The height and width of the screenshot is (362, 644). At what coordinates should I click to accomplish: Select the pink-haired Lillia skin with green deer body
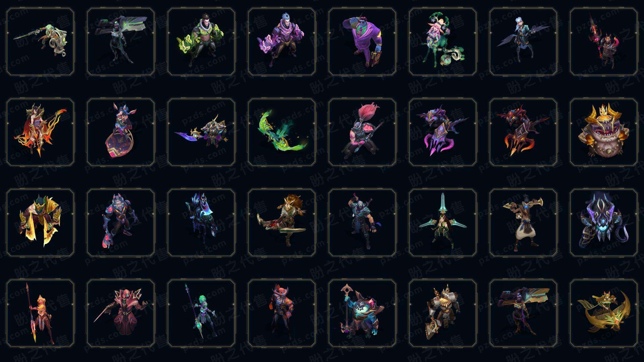pyautogui.click(x=443, y=42)
